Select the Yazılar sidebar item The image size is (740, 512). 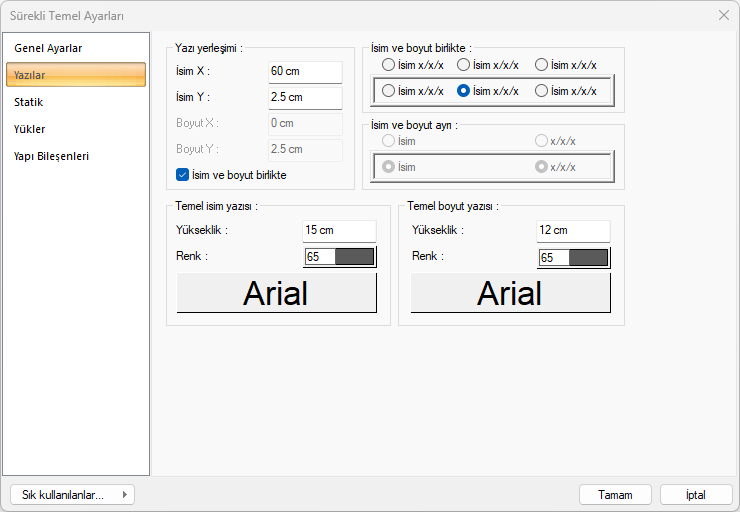click(x=75, y=75)
